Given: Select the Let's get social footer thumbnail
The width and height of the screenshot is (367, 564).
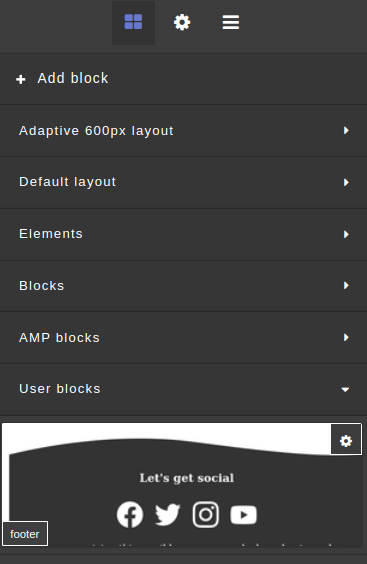Looking at the screenshot, I should tap(182, 486).
